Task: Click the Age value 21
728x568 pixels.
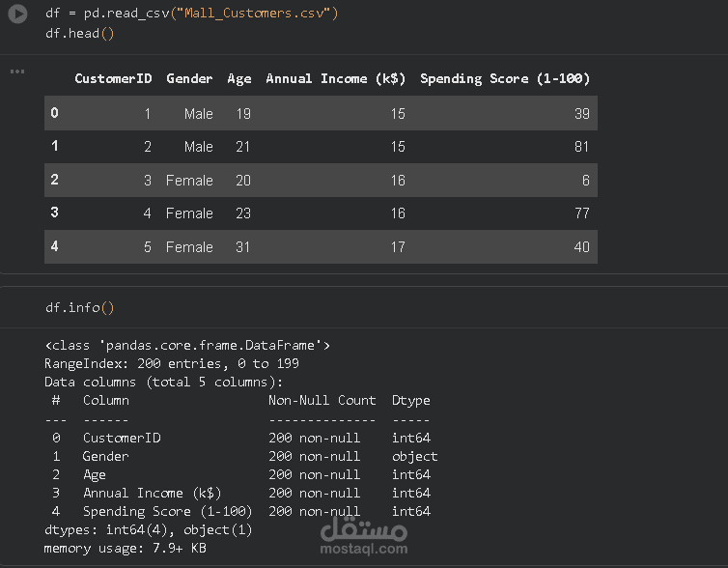Action: click(242, 147)
